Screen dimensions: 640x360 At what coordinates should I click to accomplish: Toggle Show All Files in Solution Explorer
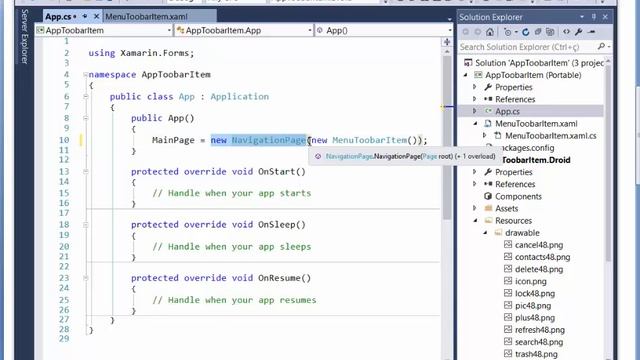coord(550,32)
